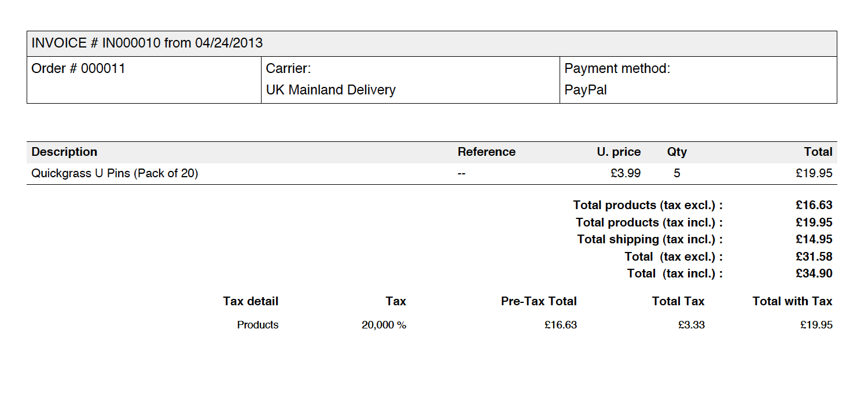Click the unit price £3.99
This screenshot has height=413, width=868.
(x=626, y=173)
